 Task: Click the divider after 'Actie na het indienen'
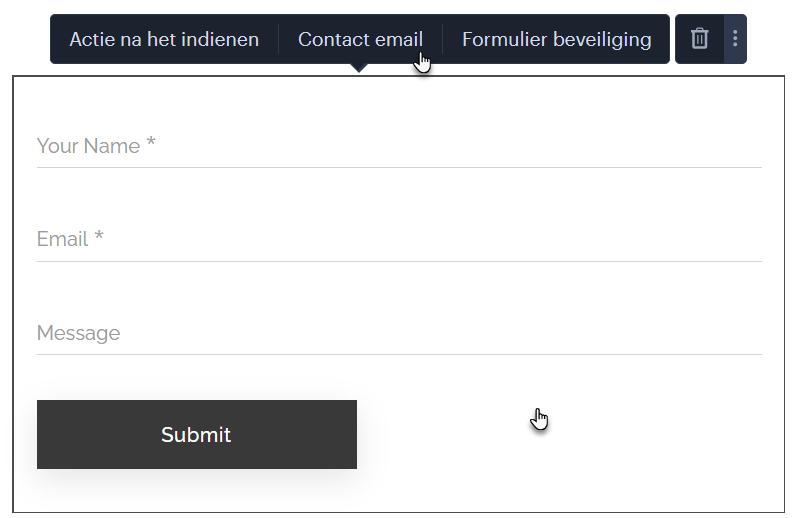pos(278,39)
